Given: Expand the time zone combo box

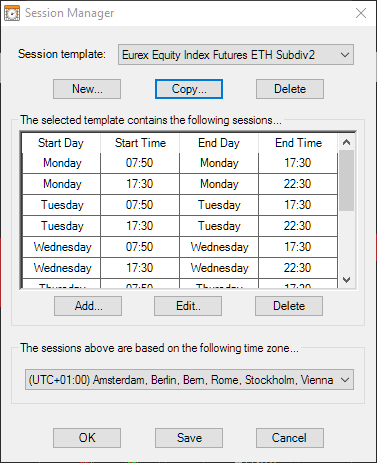Looking at the screenshot, I should point(189,380).
